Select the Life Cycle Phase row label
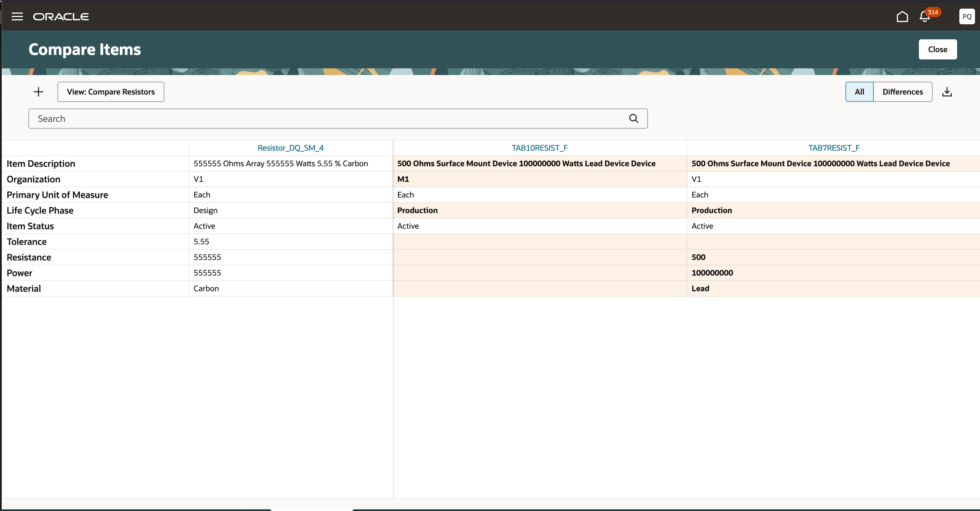This screenshot has height=511, width=980. (x=40, y=210)
